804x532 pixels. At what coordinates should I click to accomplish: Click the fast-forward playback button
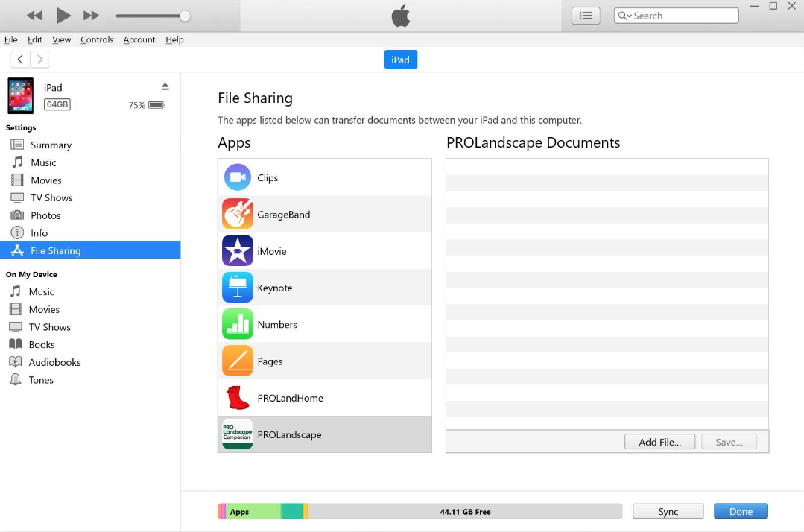pyautogui.click(x=91, y=16)
